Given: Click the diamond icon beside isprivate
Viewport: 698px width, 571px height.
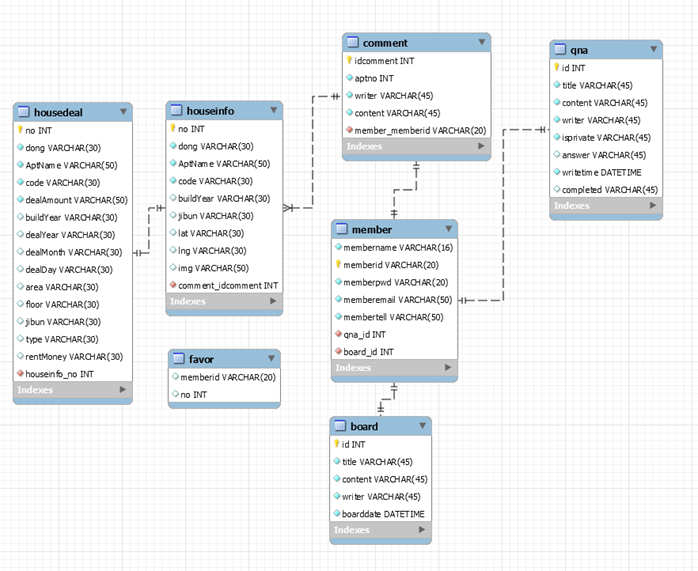Looking at the screenshot, I should [x=557, y=137].
